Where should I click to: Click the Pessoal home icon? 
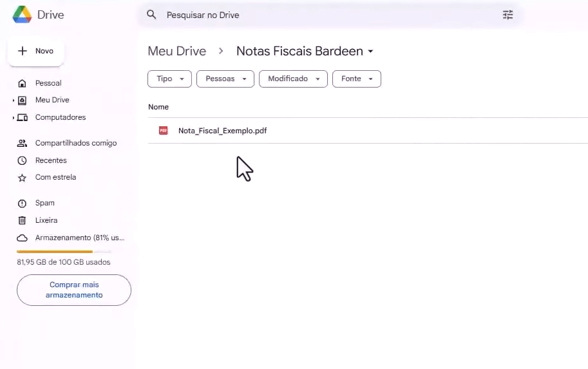tap(22, 83)
